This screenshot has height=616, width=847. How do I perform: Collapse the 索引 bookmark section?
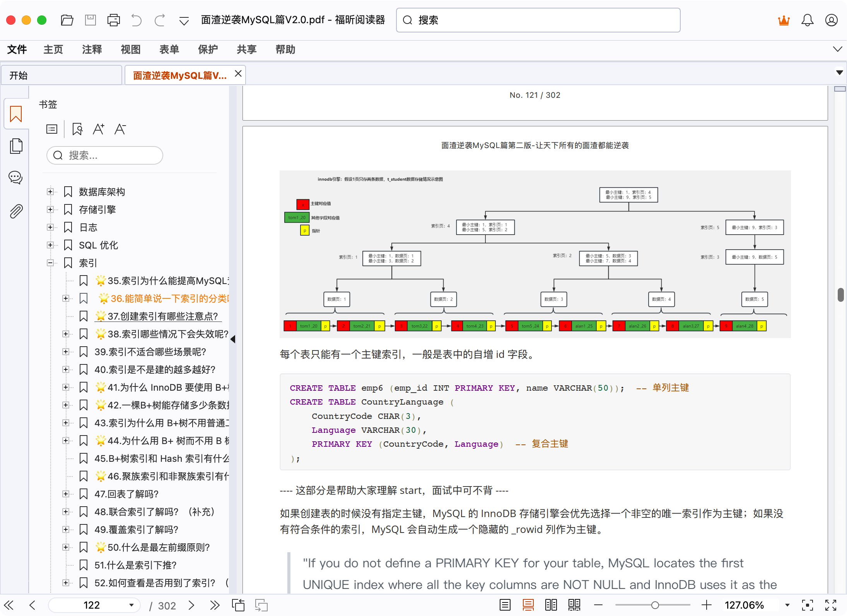point(50,263)
